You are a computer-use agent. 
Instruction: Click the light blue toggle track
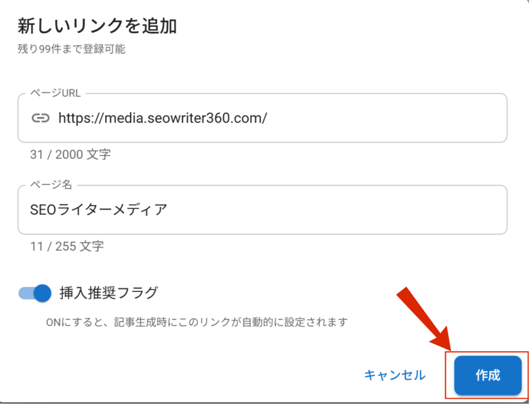point(26,293)
